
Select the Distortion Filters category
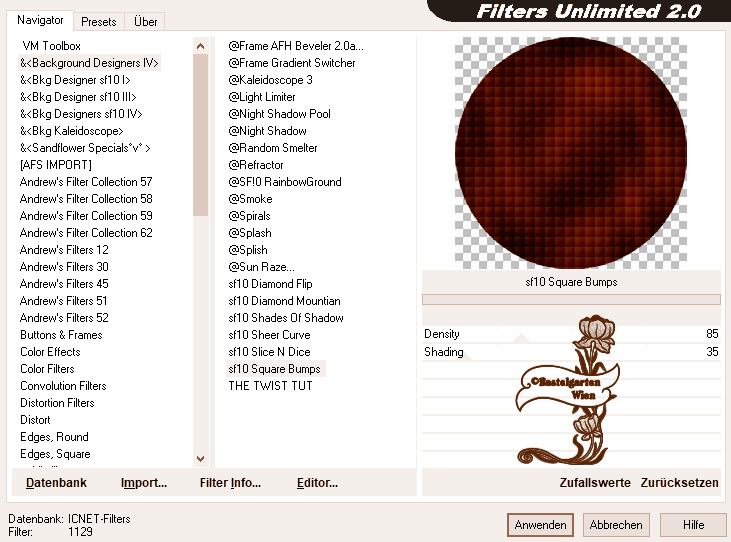(x=57, y=403)
